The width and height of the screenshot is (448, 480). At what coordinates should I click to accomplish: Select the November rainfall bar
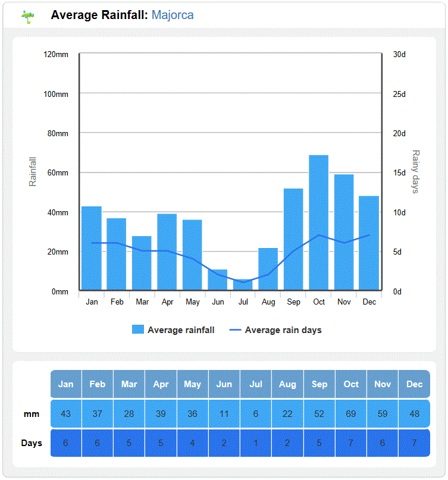coord(344,232)
